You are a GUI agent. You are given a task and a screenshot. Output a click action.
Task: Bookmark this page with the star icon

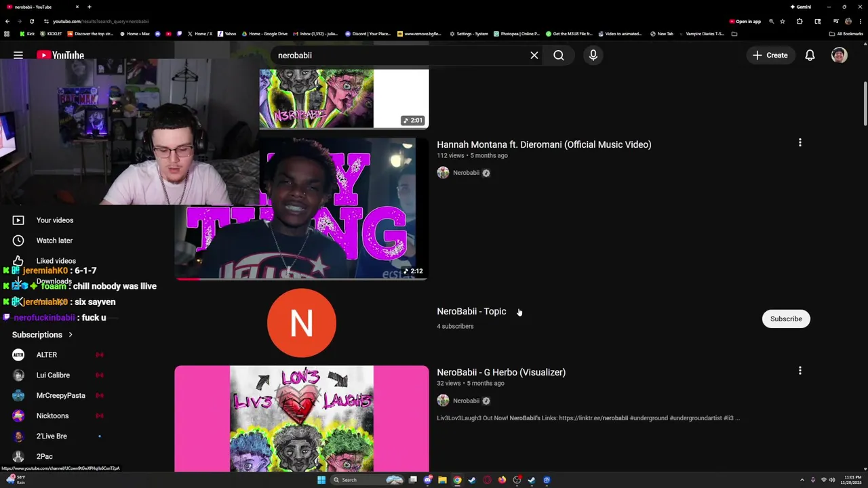pyautogui.click(x=783, y=21)
